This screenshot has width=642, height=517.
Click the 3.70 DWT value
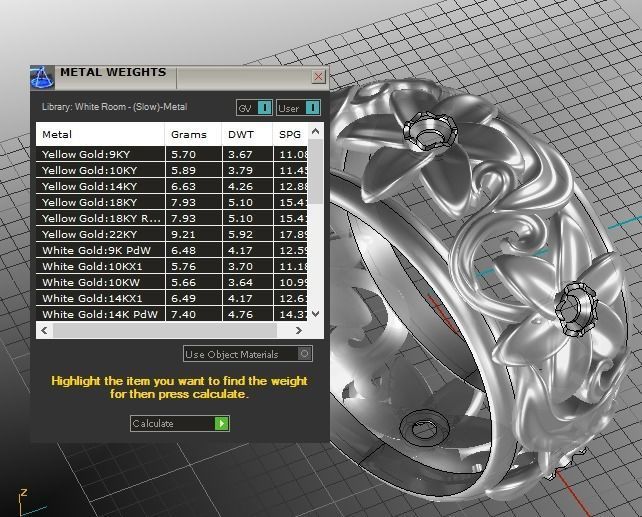point(240,266)
